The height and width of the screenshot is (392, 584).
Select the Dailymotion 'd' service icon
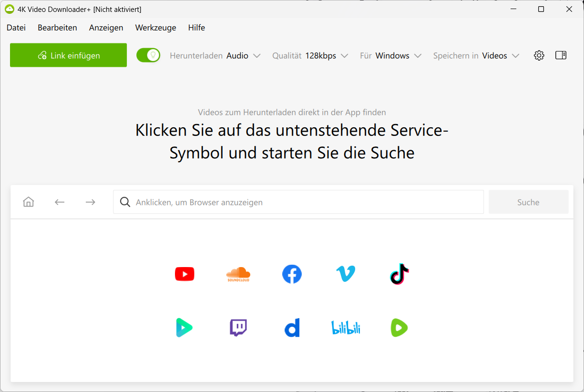pyautogui.click(x=292, y=328)
